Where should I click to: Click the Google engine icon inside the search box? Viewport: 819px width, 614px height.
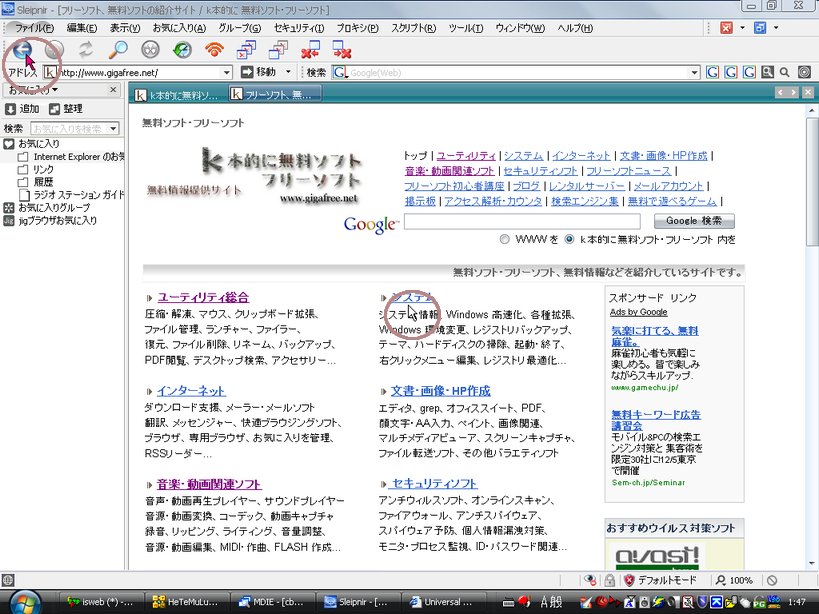(x=340, y=73)
